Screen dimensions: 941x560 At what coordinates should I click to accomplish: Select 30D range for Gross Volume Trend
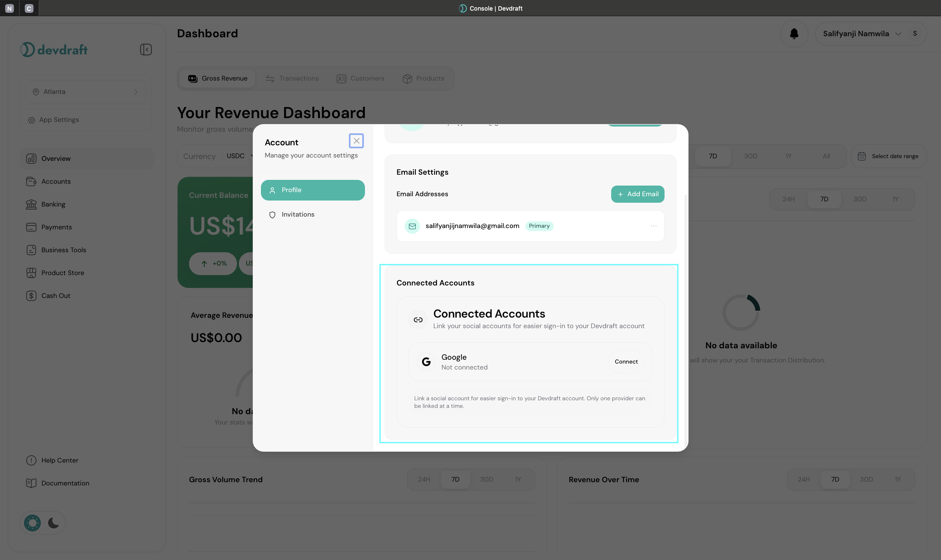486,479
